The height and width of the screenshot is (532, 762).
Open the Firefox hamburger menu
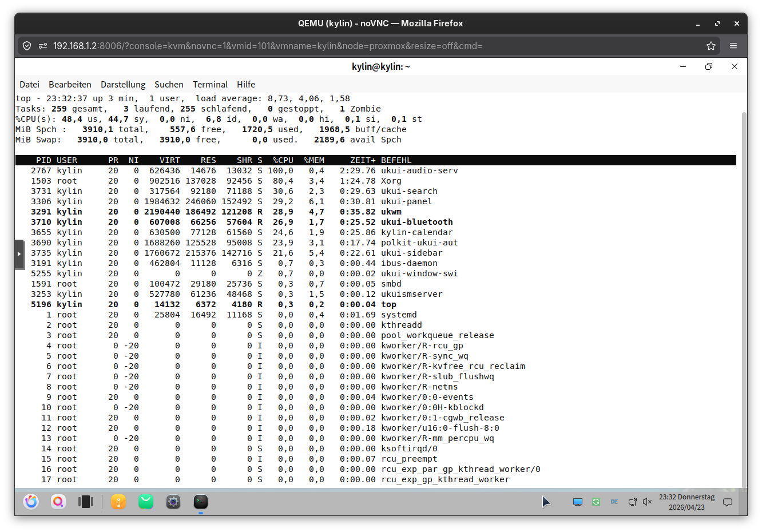(733, 46)
